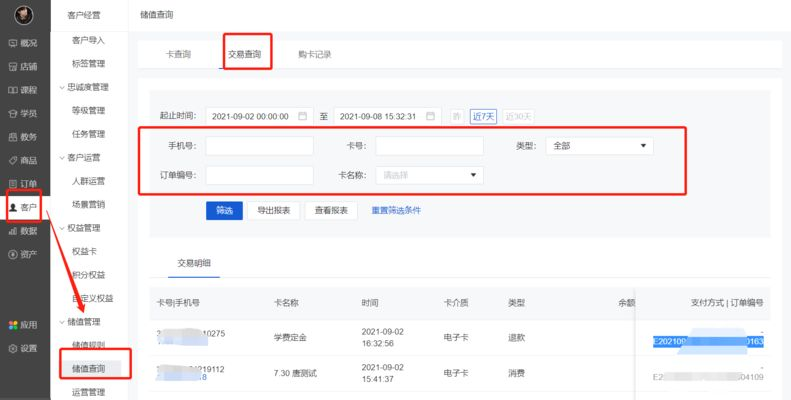791x400 pixels.
Task: Click 学费定金 card name cell
Action: (x=290, y=337)
